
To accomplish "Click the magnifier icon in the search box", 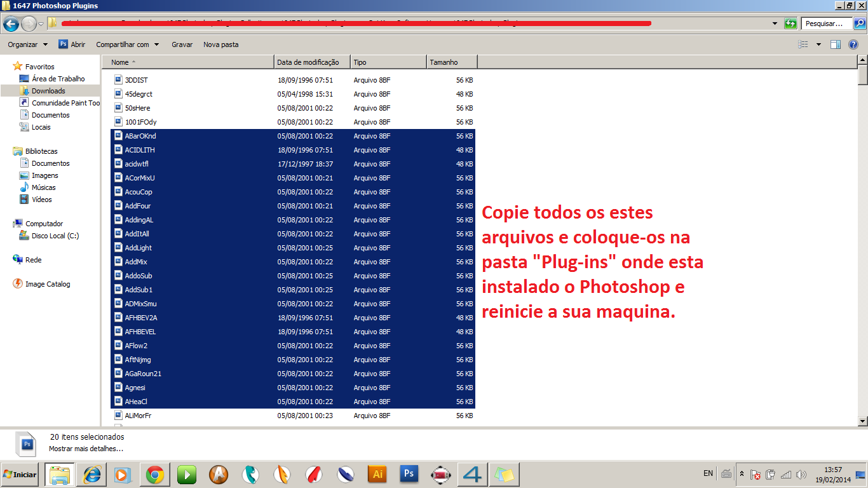I will coord(858,24).
